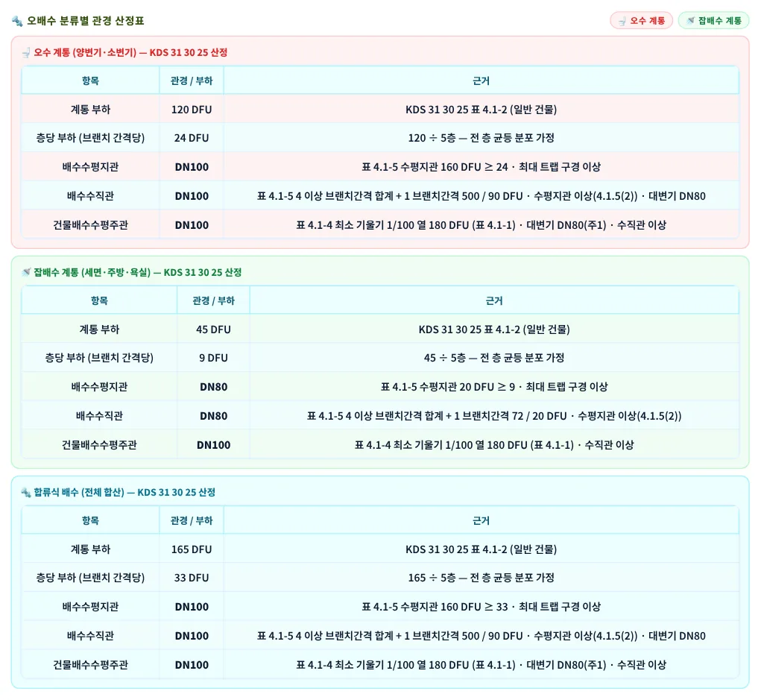The image size is (761, 700).
Task: Click the 잡배수 건물배수수평주관 basis ending with 수직관 이상
Action: [x=494, y=444]
